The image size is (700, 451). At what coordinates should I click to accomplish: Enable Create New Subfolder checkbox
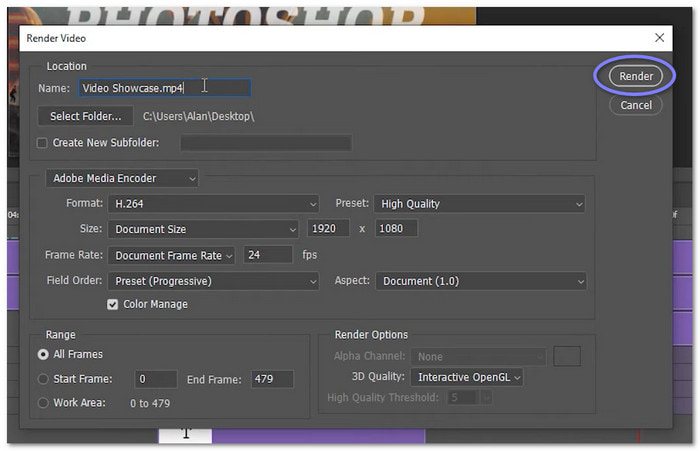42,143
